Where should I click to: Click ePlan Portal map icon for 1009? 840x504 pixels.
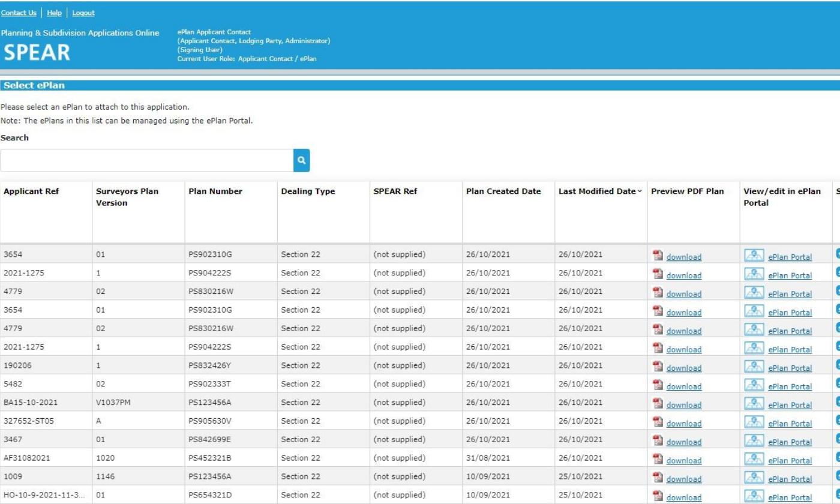point(754,478)
